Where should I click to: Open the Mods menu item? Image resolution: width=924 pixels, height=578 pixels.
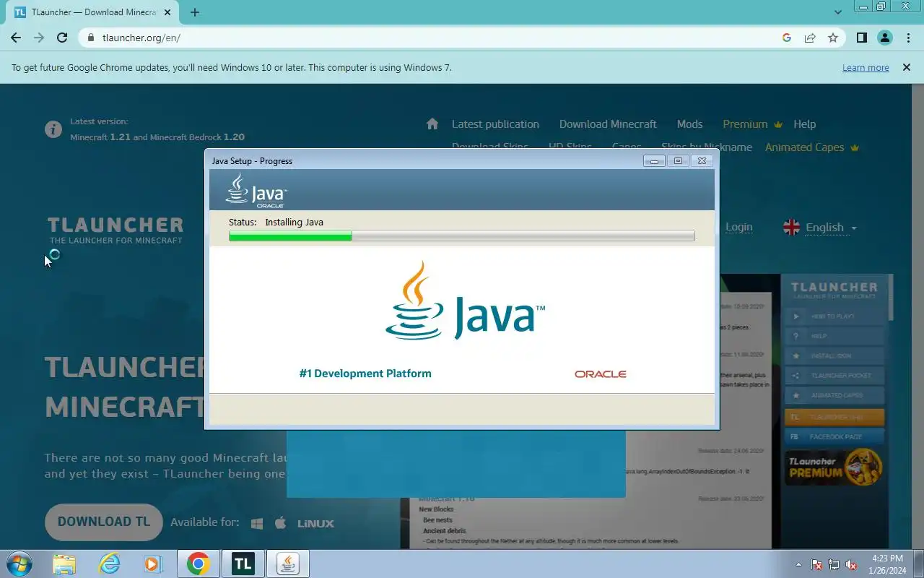[x=689, y=124]
